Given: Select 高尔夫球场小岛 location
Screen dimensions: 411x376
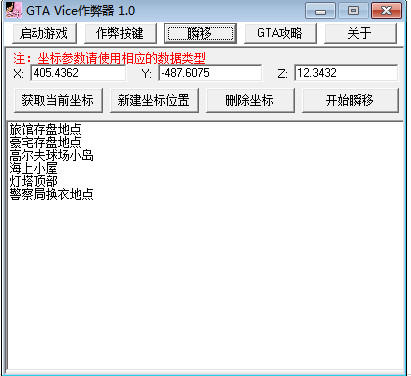Looking at the screenshot, I should (51, 155).
